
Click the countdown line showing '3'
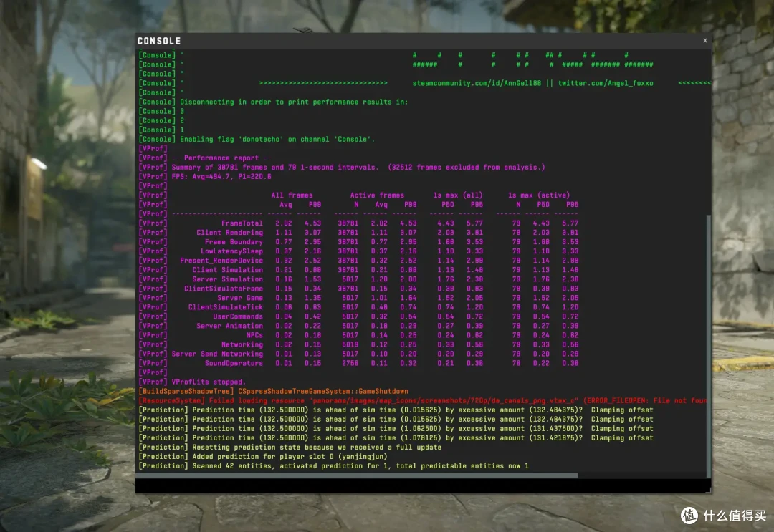pyautogui.click(x=161, y=112)
